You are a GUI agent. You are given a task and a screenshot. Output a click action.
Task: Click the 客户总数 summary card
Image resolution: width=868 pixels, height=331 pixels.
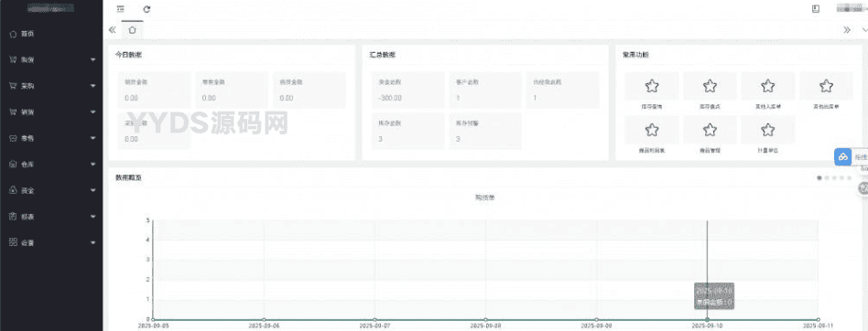coord(485,90)
